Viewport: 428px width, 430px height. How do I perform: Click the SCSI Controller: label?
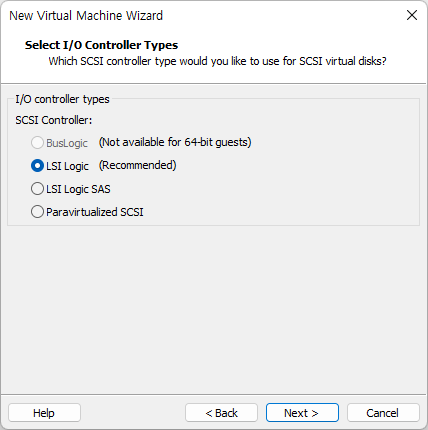tap(54, 120)
